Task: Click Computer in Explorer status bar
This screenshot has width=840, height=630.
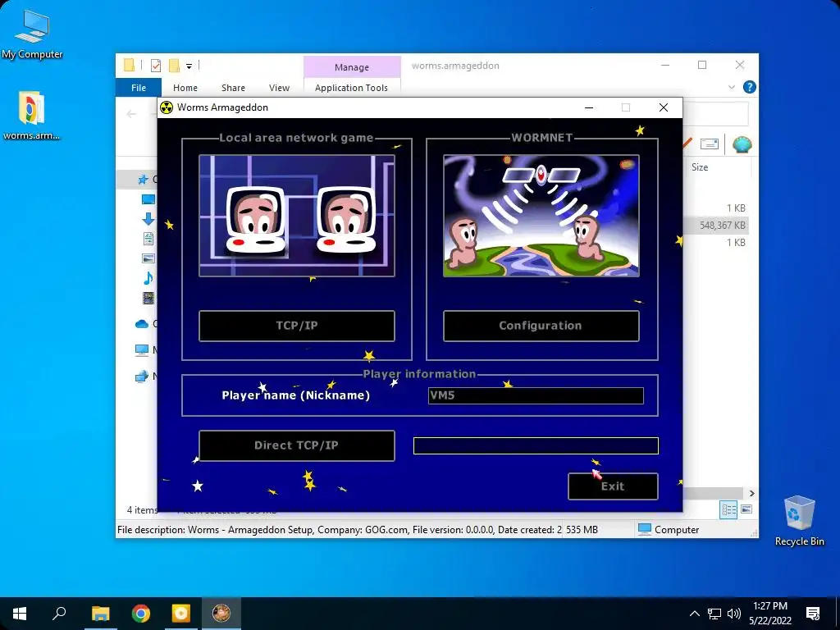Action: [669, 530]
